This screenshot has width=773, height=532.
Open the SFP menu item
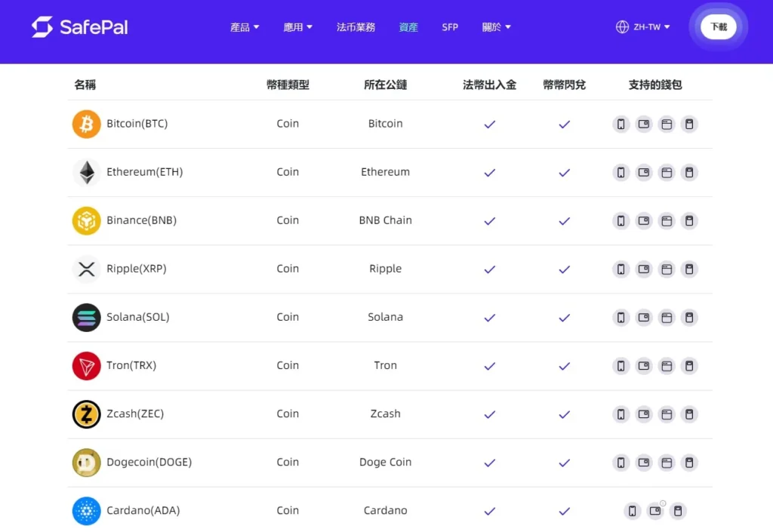450,27
